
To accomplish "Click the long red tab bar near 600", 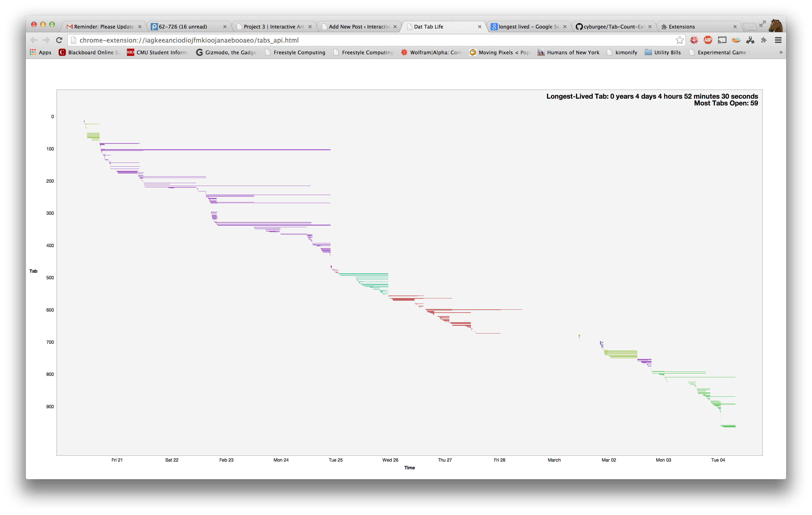I will coord(474,309).
